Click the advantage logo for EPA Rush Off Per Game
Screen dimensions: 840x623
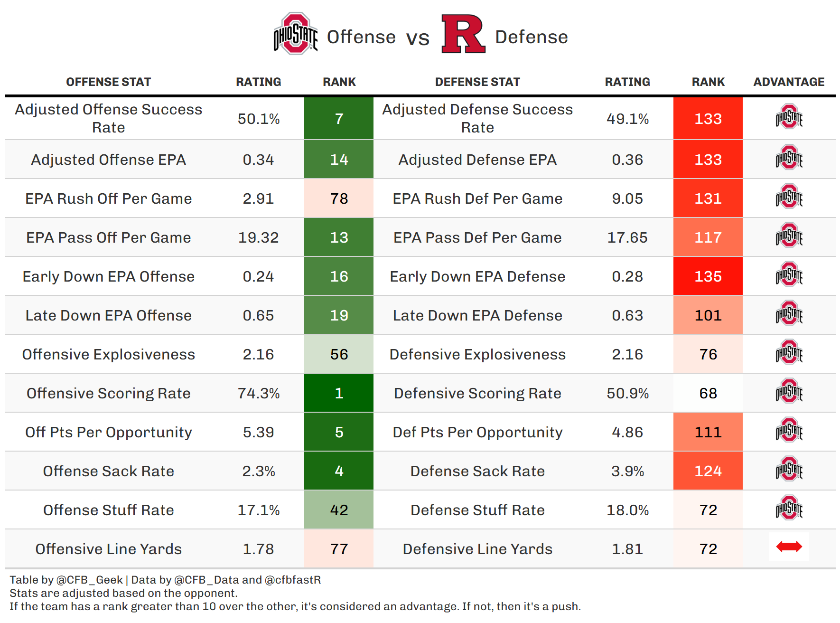point(789,197)
